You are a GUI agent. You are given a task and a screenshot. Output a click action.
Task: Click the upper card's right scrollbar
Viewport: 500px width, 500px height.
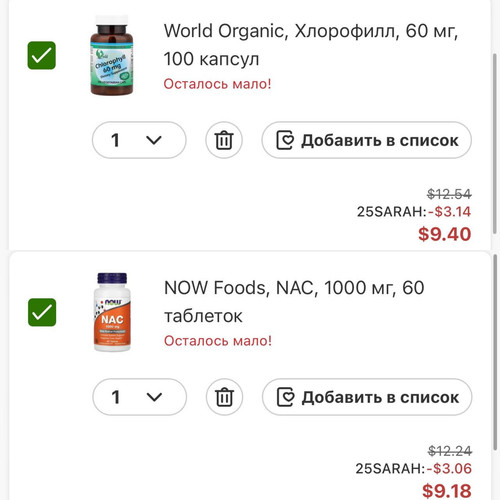[x=495, y=143]
